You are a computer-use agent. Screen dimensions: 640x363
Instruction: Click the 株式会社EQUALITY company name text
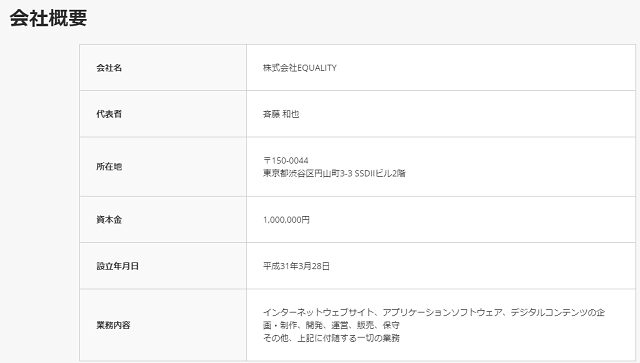pyautogui.click(x=300, y=68)
